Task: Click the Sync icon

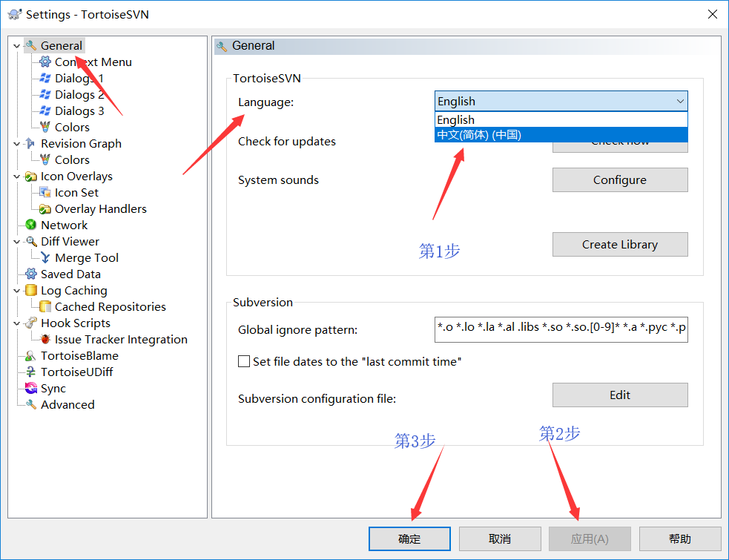Action: point(30,389)
